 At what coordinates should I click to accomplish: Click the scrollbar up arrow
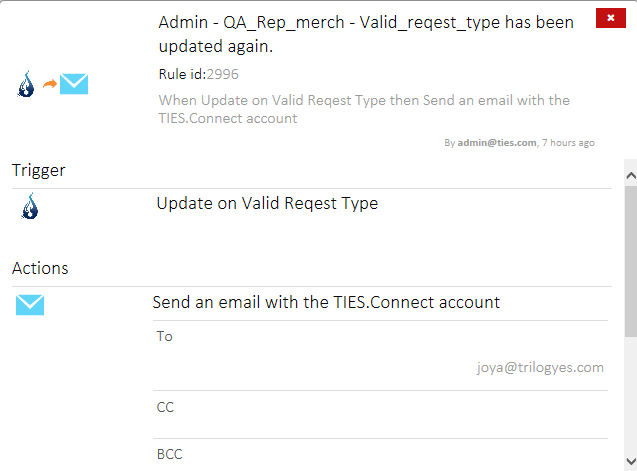pos(630,175)
